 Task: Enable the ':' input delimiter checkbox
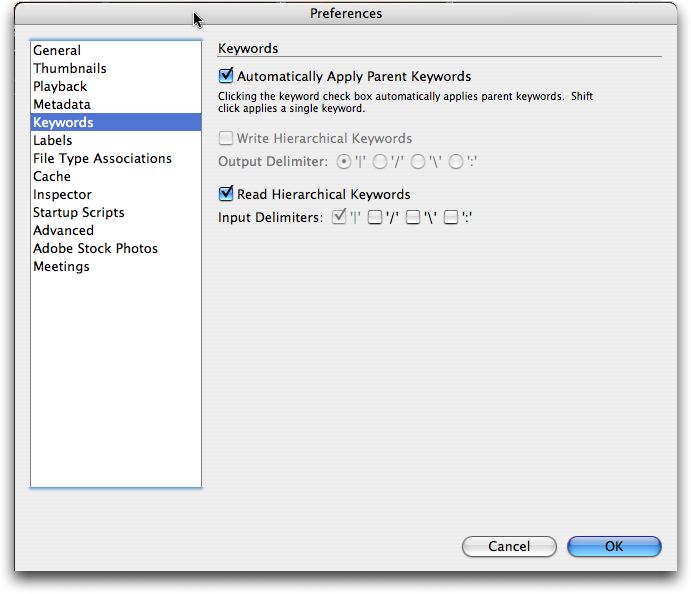click(451, 217)
